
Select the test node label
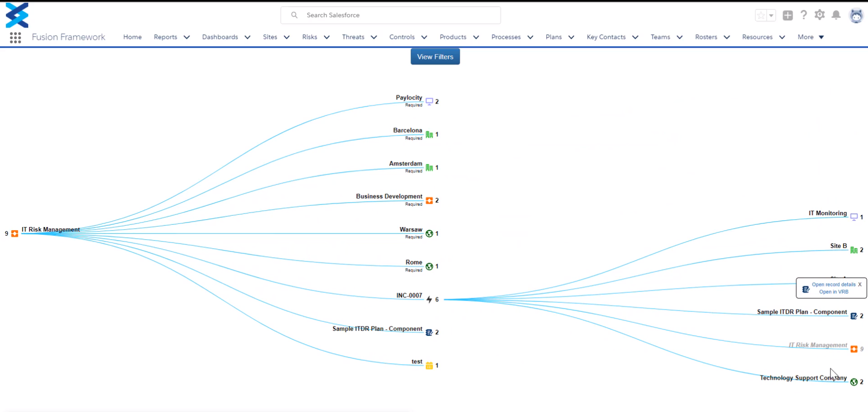(417, 362)
